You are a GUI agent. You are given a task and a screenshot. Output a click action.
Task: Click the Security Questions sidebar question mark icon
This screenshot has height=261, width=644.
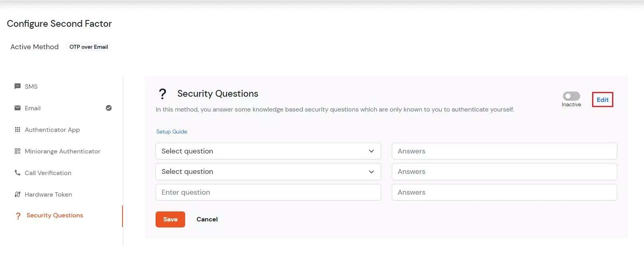[x=18, y=216]
